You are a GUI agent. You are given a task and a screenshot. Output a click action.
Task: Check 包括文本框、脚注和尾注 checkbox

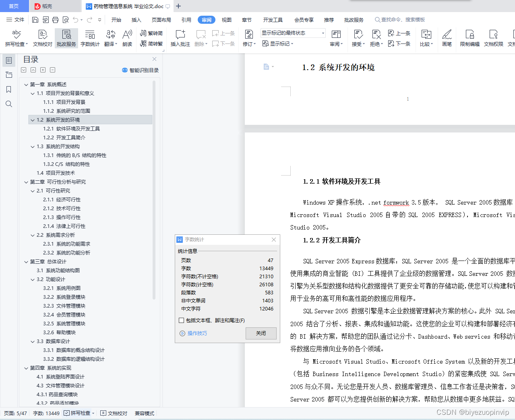pos(181,321)
